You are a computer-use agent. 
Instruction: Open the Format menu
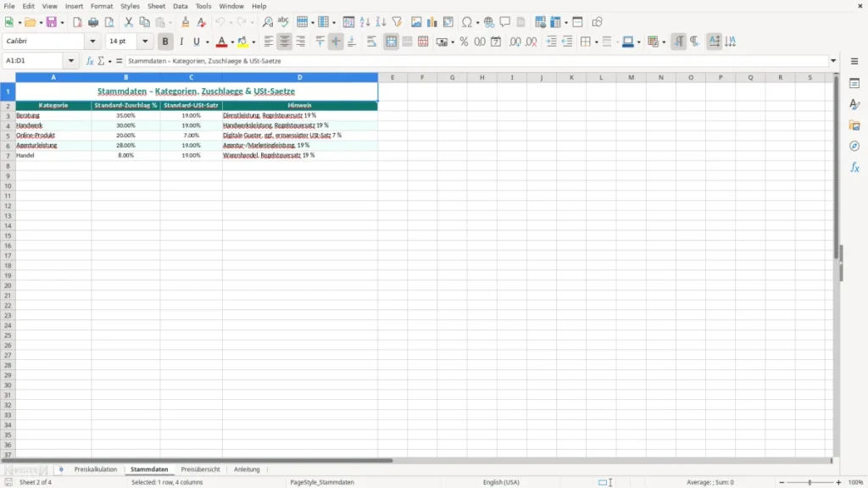[x=102, y=6]
